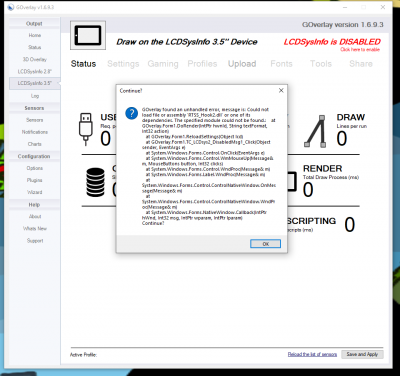Click the Output section header
Viewport: 400px width, 376px height.
[34, 23]
